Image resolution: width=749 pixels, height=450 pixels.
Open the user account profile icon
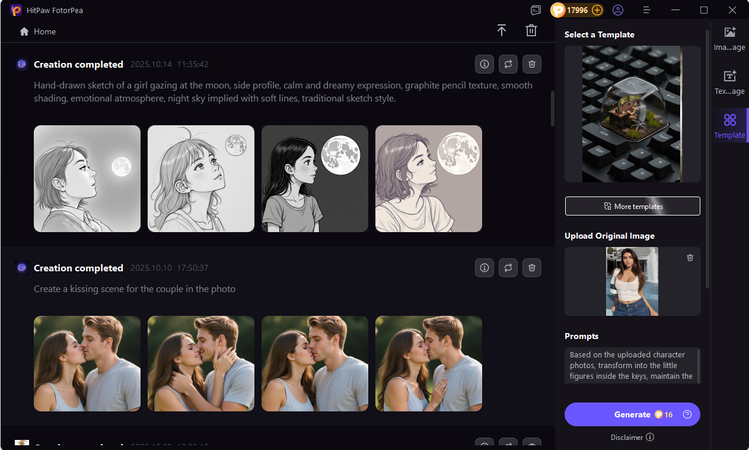click(618, 10)
